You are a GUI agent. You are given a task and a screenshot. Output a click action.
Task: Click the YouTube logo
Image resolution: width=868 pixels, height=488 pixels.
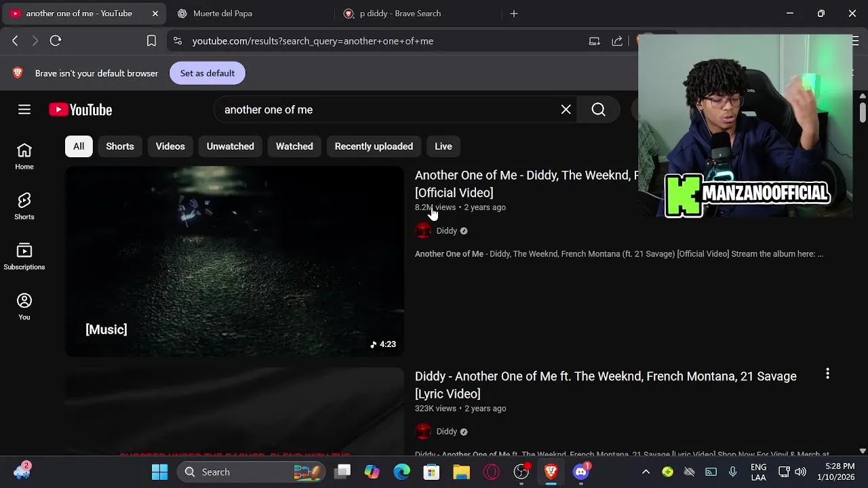80,110
